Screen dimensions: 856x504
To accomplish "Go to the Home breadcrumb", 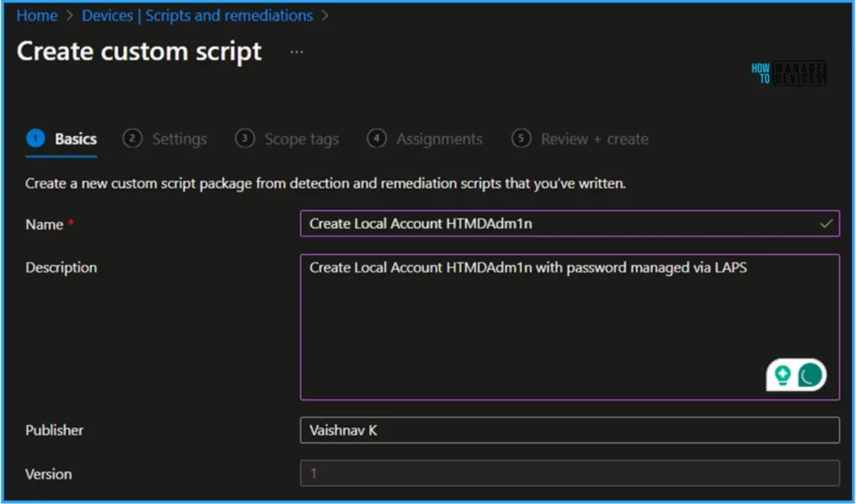I will (37, 15).
